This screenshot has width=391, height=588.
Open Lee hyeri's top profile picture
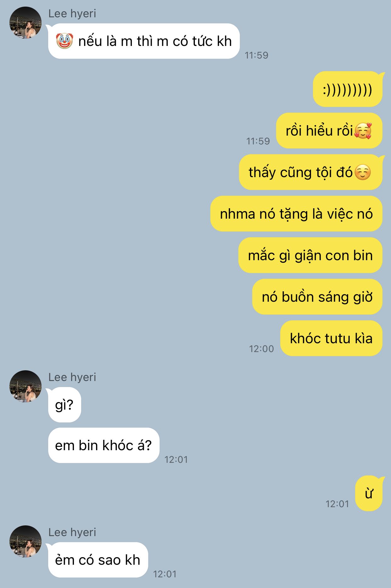pyautogui.click(x=25, y=23)
